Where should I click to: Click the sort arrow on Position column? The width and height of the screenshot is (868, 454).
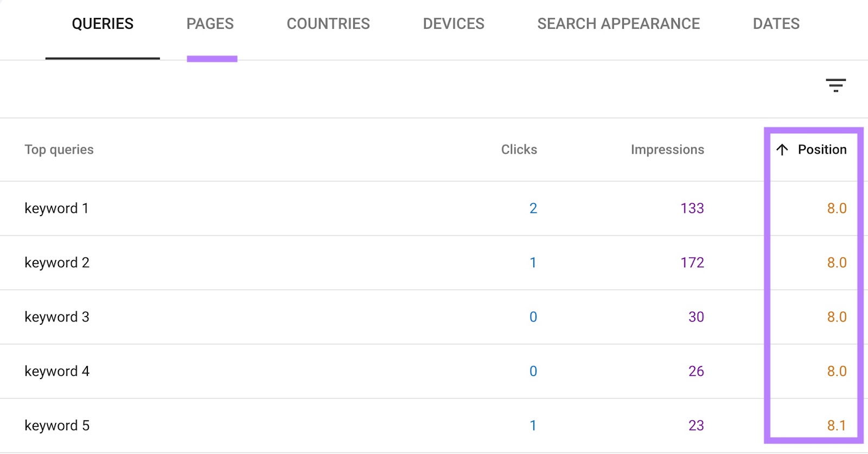[x=782, y=150]
